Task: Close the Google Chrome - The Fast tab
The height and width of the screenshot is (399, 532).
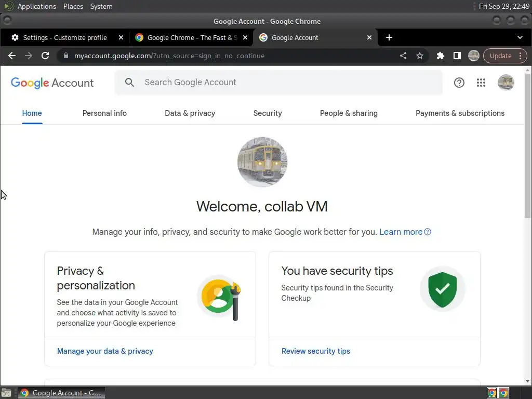Action: click(x=245, y=37)
